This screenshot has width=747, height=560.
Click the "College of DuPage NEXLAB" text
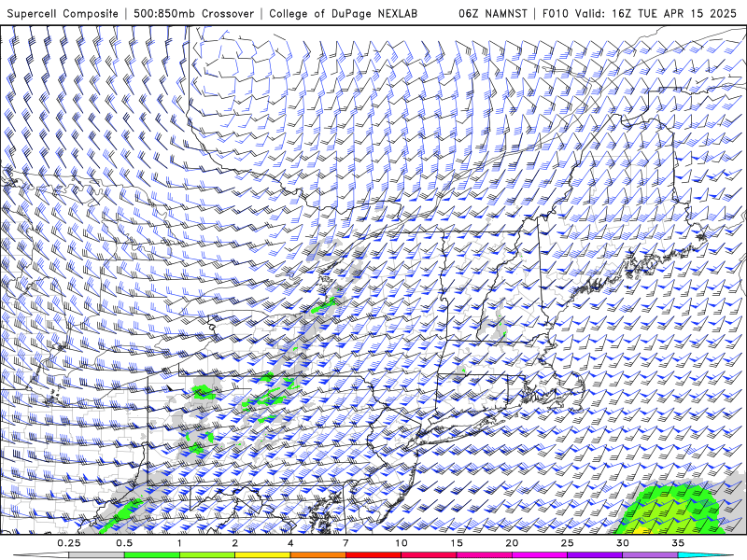[343, 13]
